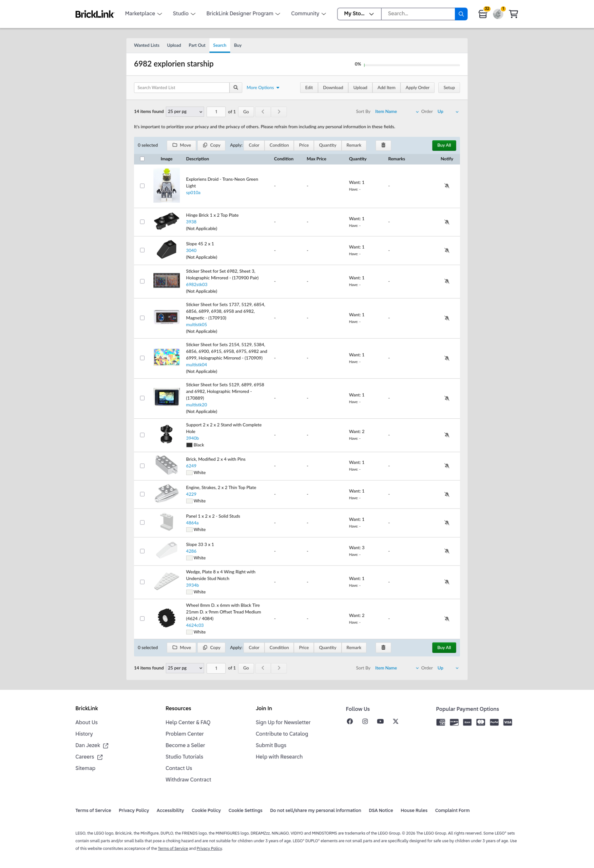
Task: Select the Exploriens Droid row checkbox
Action: pos(142,185)
